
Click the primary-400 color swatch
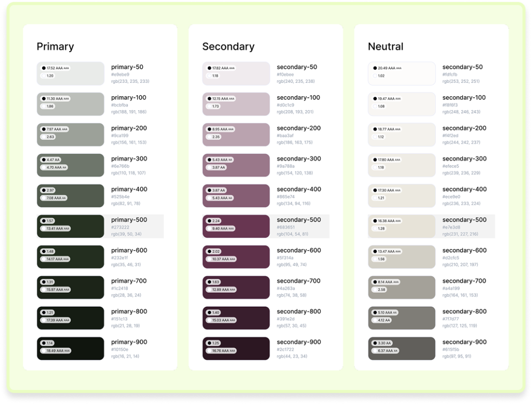71,196
